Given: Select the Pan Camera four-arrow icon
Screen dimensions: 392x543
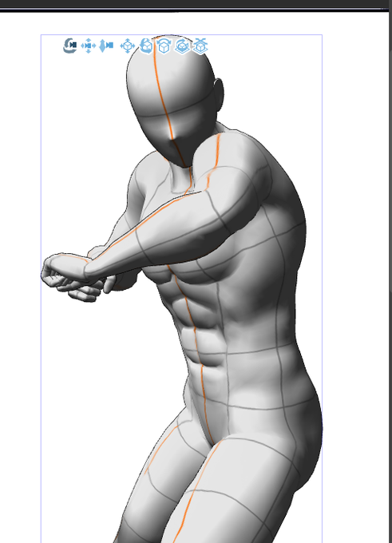Looking at the screenshot, I should pos(89,46).
